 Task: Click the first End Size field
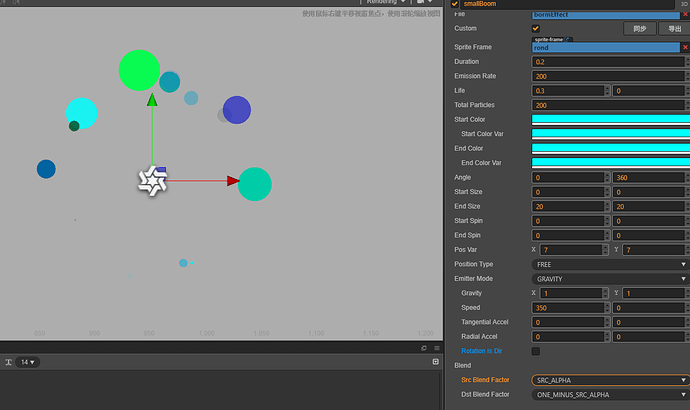[568, 207]
